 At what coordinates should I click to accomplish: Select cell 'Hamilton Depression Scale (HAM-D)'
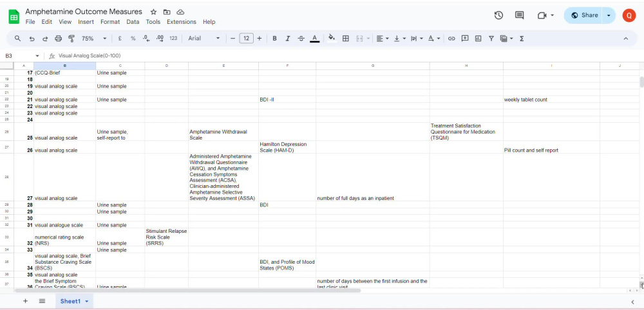click(x=287, y=147)
